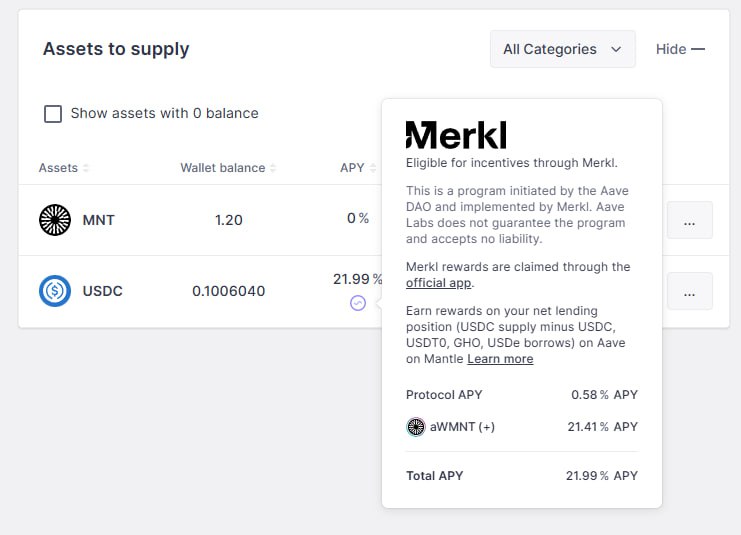
Task: Enable Show assets with 0 balance checkbox
Action: [x=53, y=114]
